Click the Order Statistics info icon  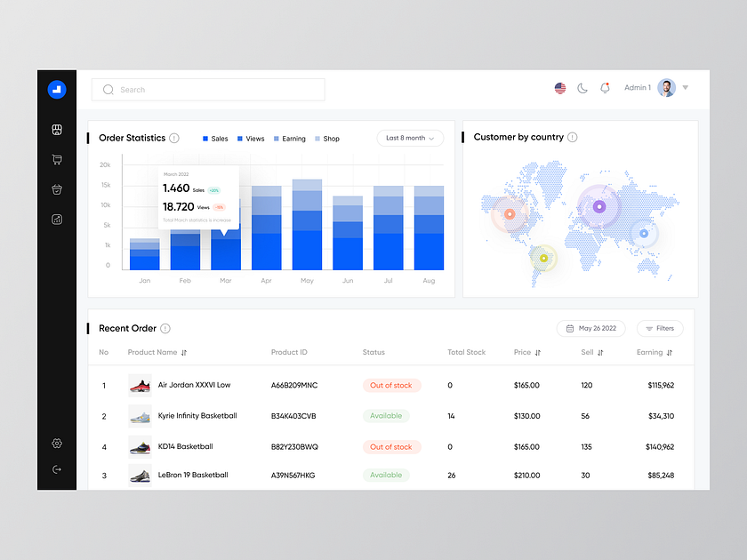174,138
